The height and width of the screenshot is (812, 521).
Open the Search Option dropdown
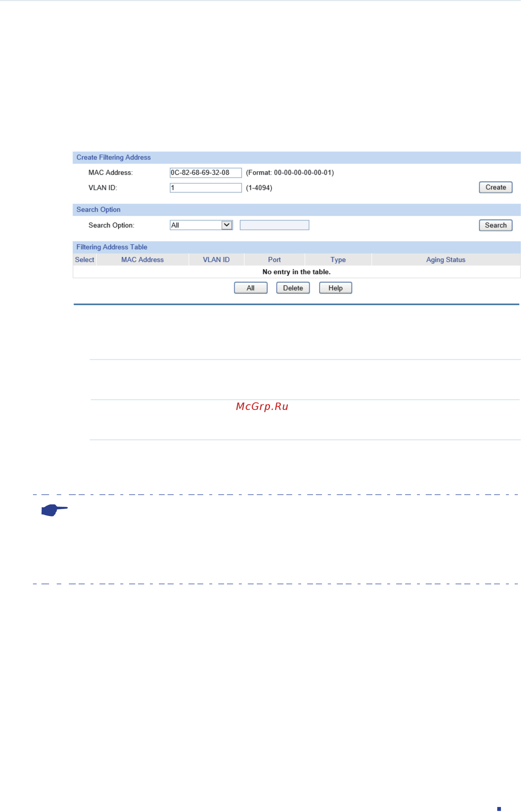pos(201,225)
